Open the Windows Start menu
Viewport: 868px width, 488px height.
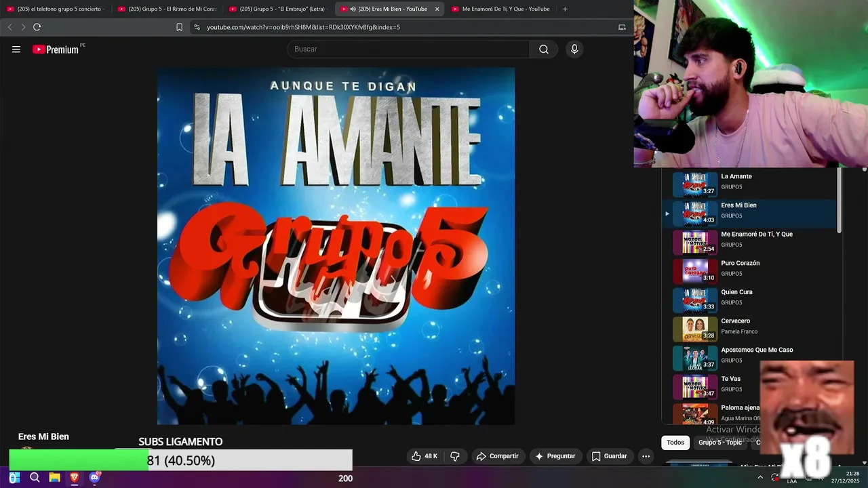click(14, 478)
